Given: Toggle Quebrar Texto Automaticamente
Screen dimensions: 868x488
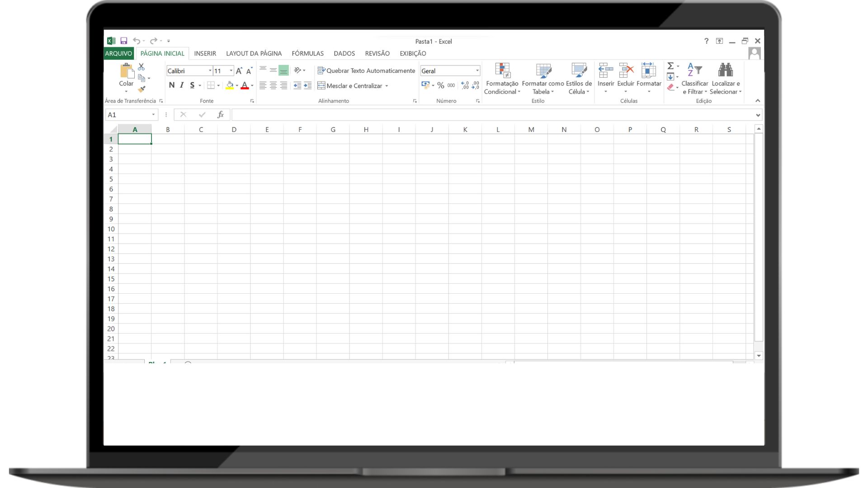Looking at the screenshot, I should click(366, 71).
